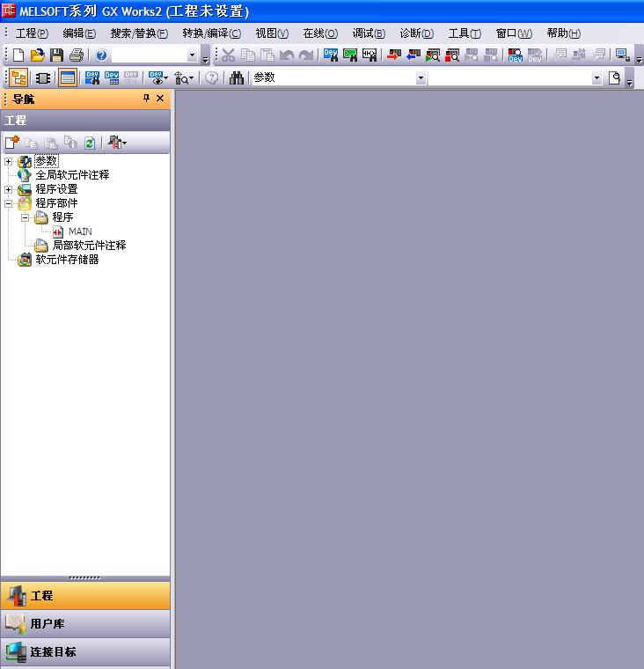The width and height of the screenshot is (644, 669).
Task: Click refresh icon in project toolbar
Action: click(x=89, y=143)
